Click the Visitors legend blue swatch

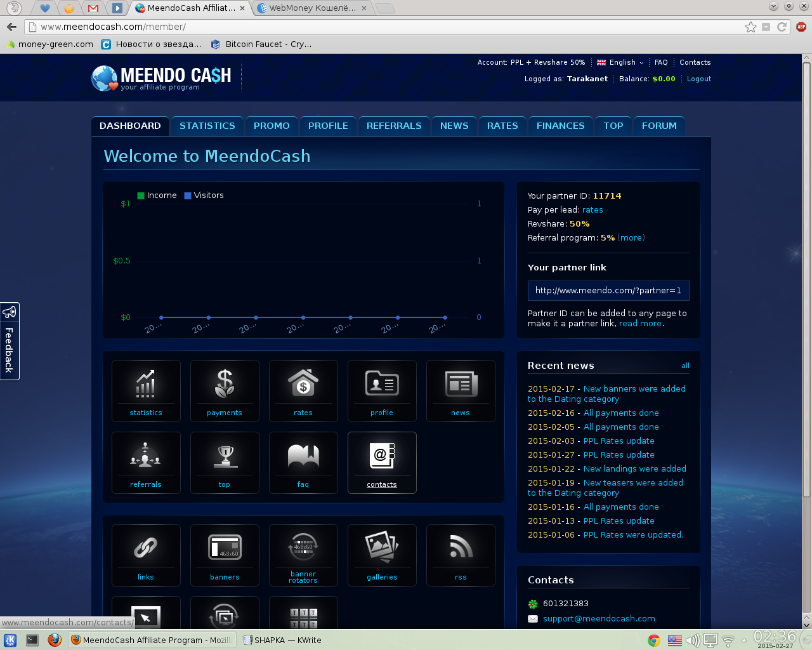point(188,196)
